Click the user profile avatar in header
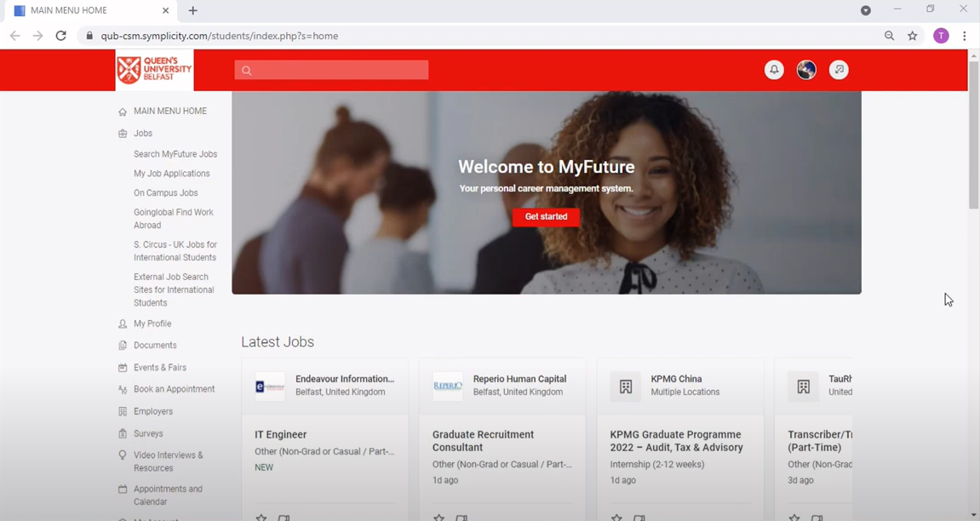 tap(806, 70)
